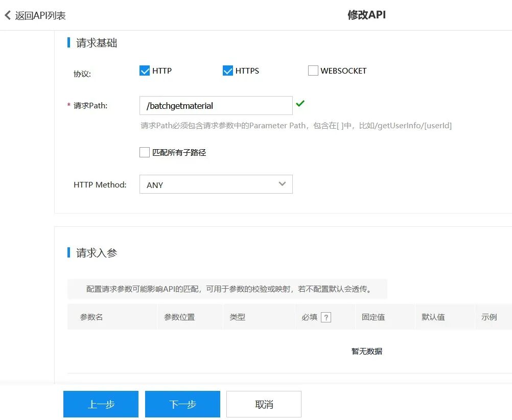Viewport: 512px width, 420px height.
Task: Click the dropdown chevron on HTTP Method
Action: [x=282, y=184]
